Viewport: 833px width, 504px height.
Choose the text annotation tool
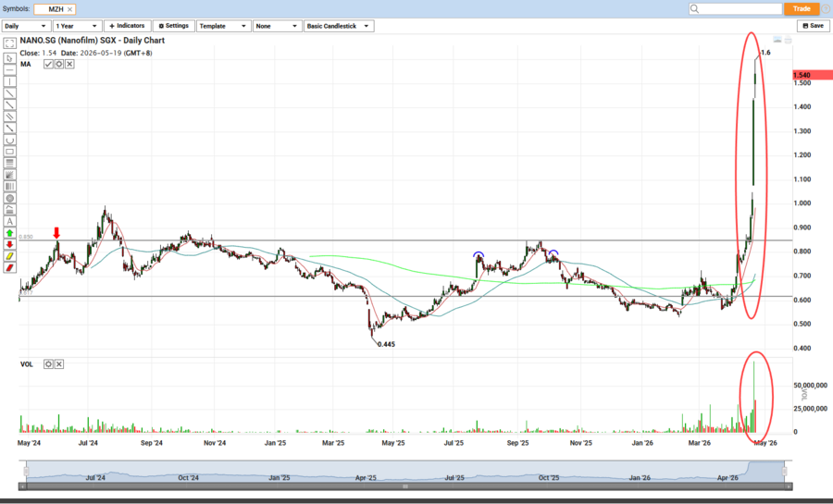(x=10, y=221)
